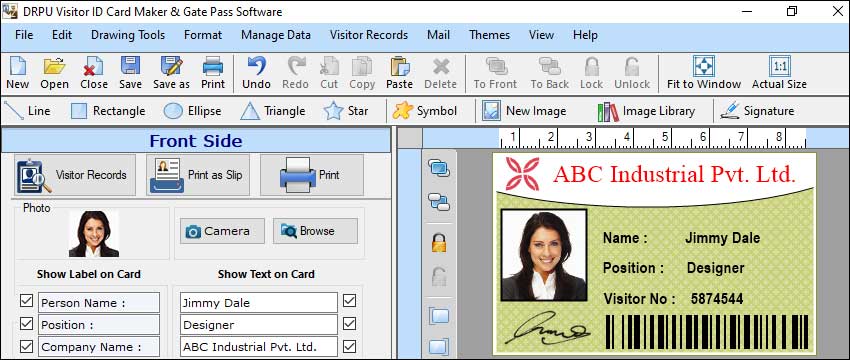Click the Jimmy Dale text field
The width and height of the screenshot is (850, 360).
[259, 303]
